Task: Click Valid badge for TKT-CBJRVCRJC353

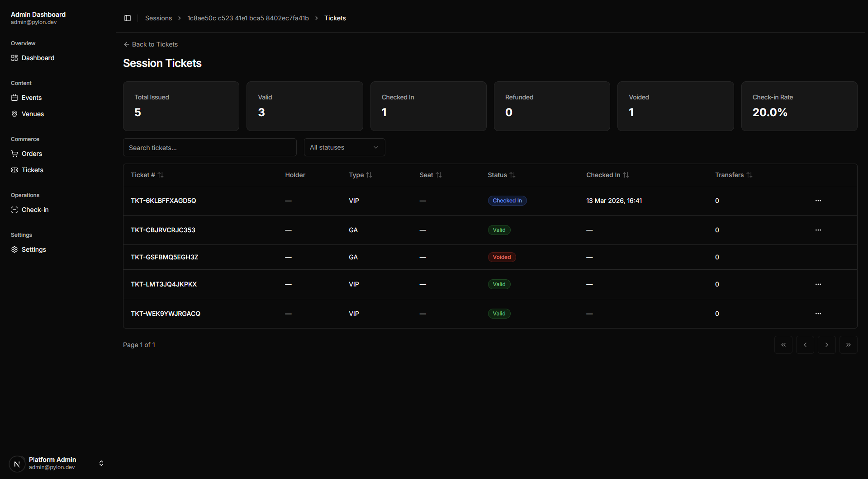Action: pyautogui.click(x=499, y=230)
